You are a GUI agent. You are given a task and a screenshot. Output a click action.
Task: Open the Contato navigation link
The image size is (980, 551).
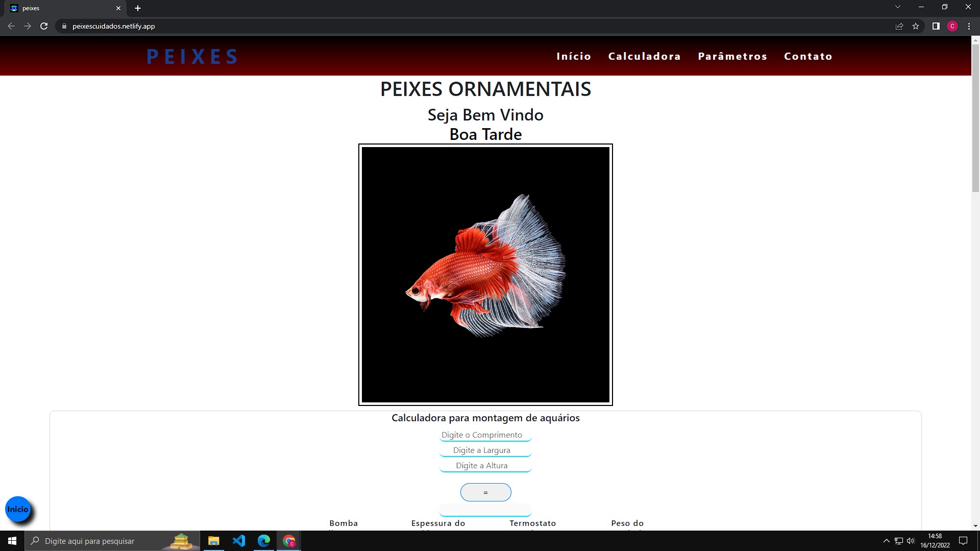coord(808,56)
